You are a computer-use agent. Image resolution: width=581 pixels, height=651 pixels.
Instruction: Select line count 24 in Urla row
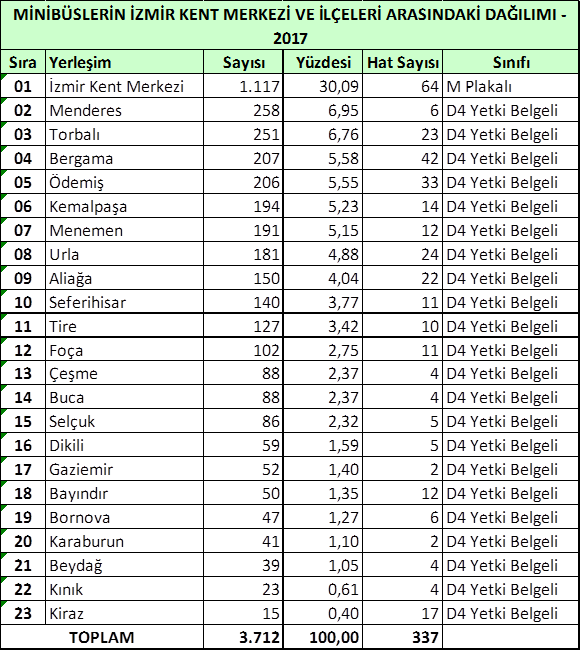click(x=403, y=254)
